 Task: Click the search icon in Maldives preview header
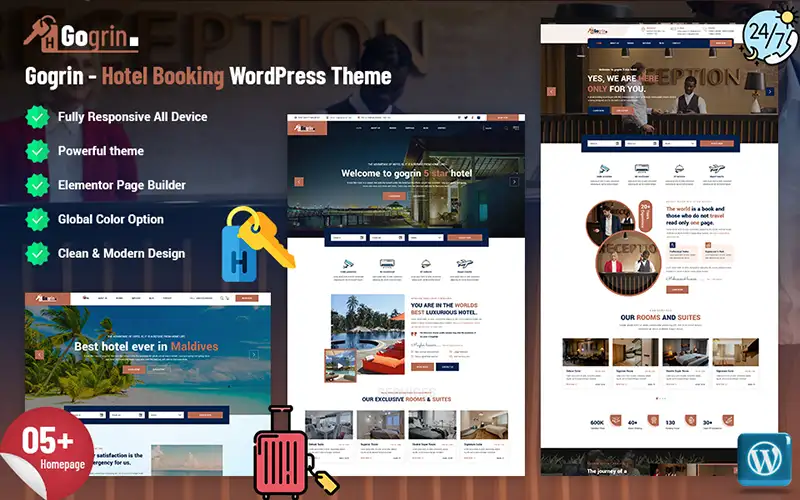221,298
